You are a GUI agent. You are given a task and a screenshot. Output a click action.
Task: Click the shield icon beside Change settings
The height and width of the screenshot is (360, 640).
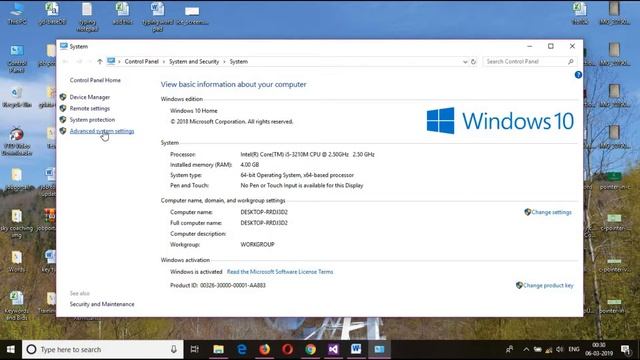tap(527, 212)
